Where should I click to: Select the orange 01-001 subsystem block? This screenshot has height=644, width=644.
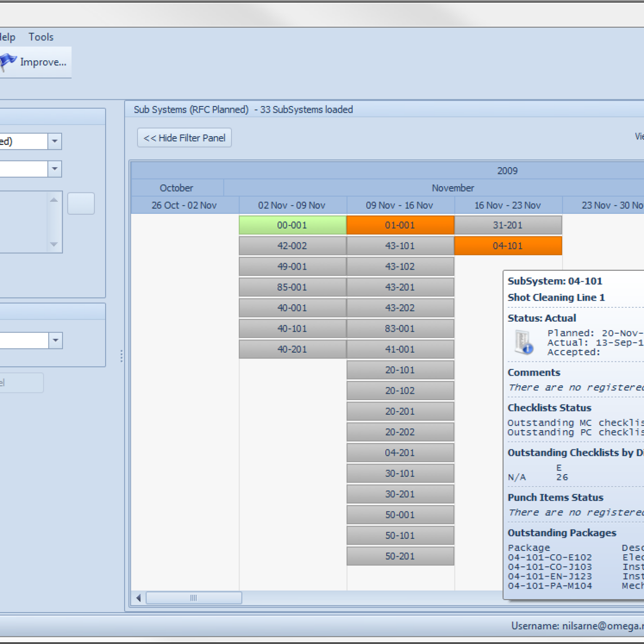(x=400, y=225)
